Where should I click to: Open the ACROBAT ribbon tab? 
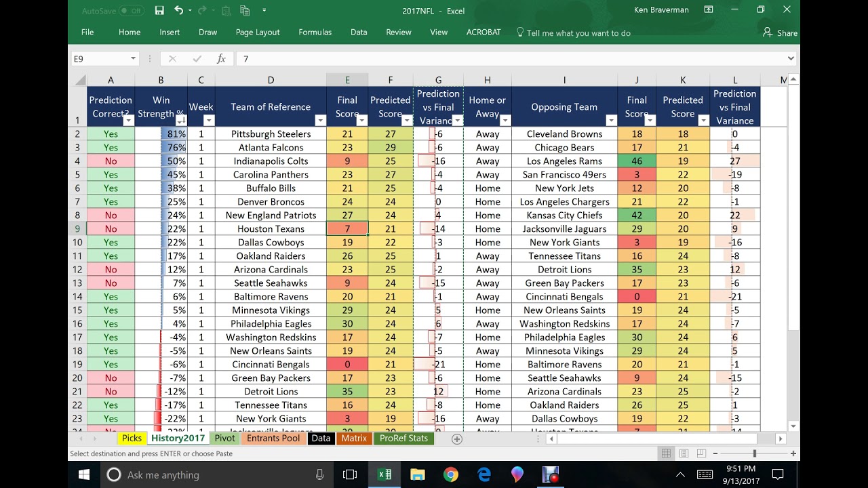coord(484,32)
